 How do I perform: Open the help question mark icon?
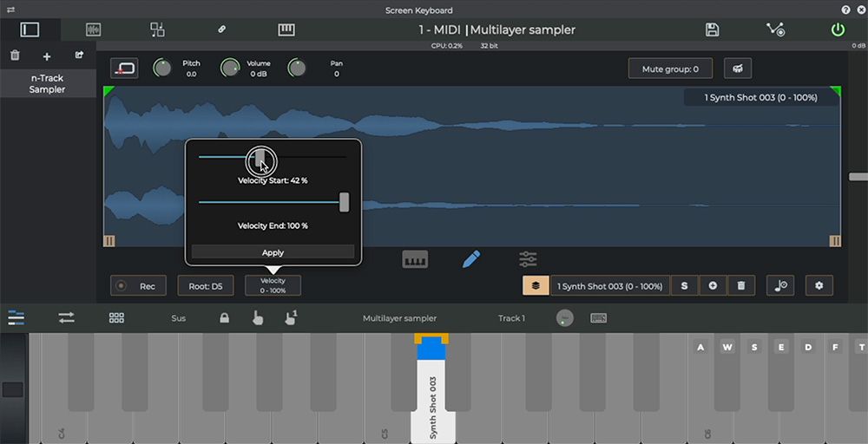(845, 10)
